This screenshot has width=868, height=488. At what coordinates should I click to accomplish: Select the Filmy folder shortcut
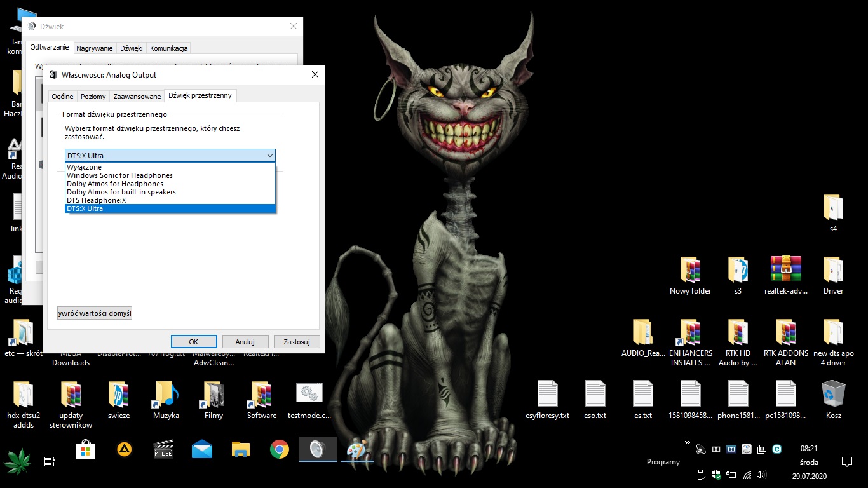214,400
